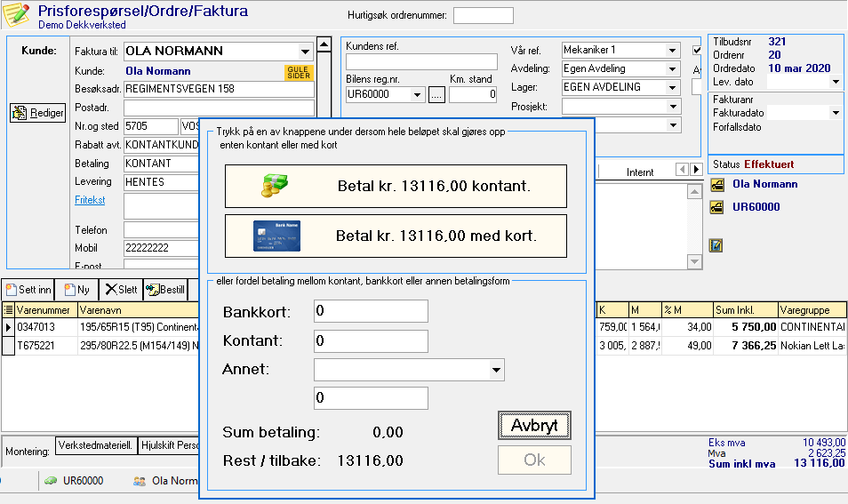This screenshot has width=848, height=504.
Task: Click the grid selector icon beside Varenummer
Action: click(8, 310)
